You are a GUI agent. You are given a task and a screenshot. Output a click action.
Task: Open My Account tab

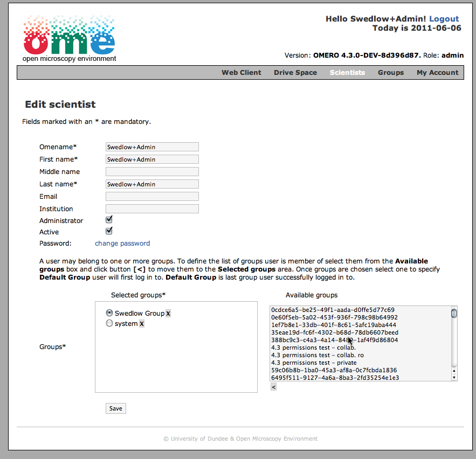click(x=437, y=73)
